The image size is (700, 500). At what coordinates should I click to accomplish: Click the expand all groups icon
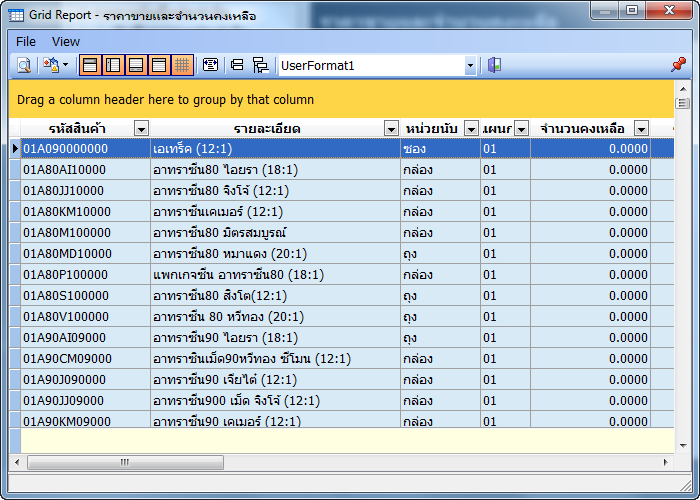pos(237,66)
